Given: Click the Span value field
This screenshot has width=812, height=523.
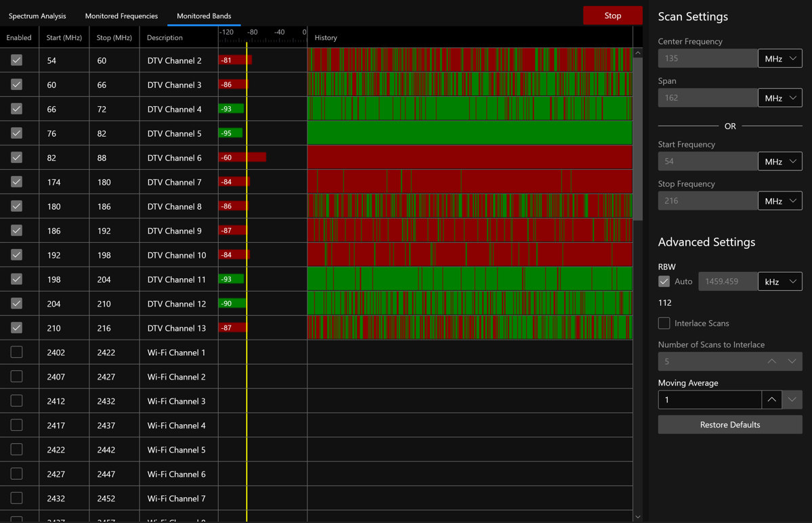Looking at the screenshot, I should (708, 98).
